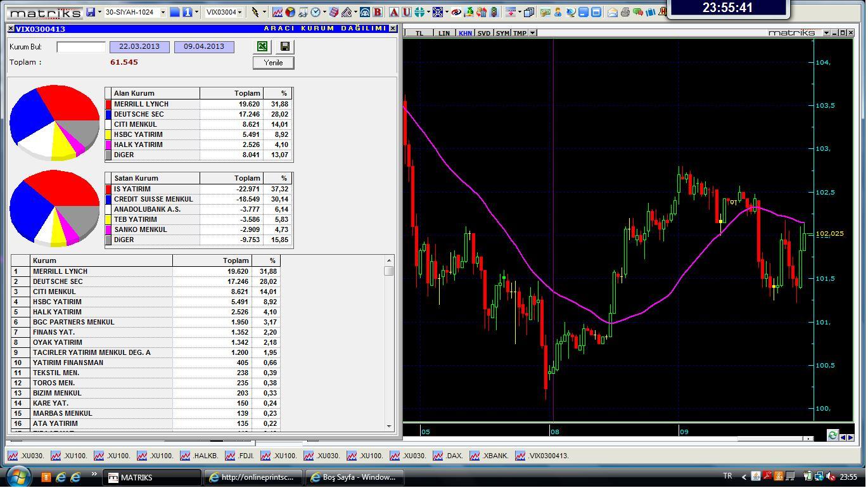Select BGC PARTNERS MENKUL row
Image resolution: width=868 pixels, height=488 pixels.
coord(146,322)
